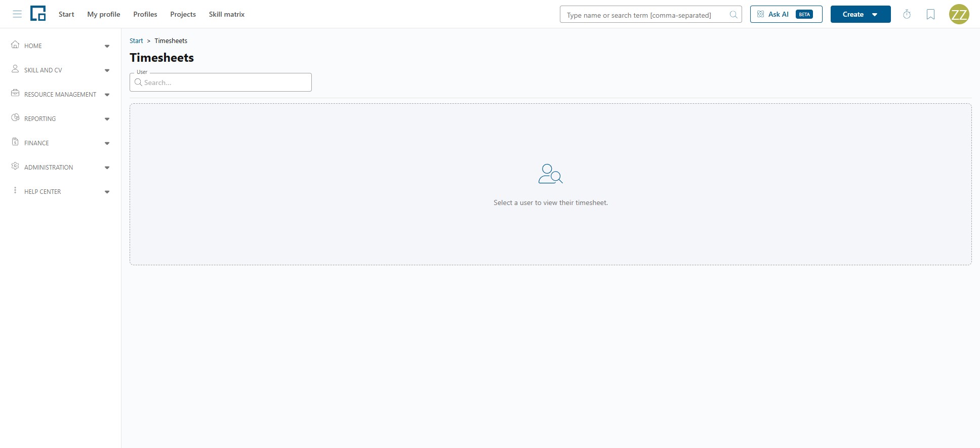This screenshot has width=980, height=448.
Task: Expand the RESOURCE MANAGEMENT section arrow
Action: (x=107, y=95)
